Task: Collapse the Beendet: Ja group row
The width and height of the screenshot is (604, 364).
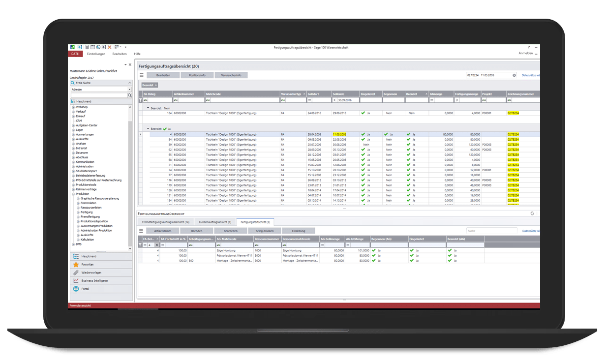Action: (x=148, y=129)
